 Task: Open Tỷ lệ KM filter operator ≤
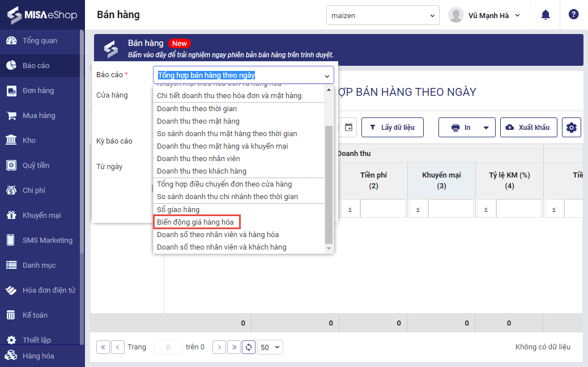pos(486,209)
